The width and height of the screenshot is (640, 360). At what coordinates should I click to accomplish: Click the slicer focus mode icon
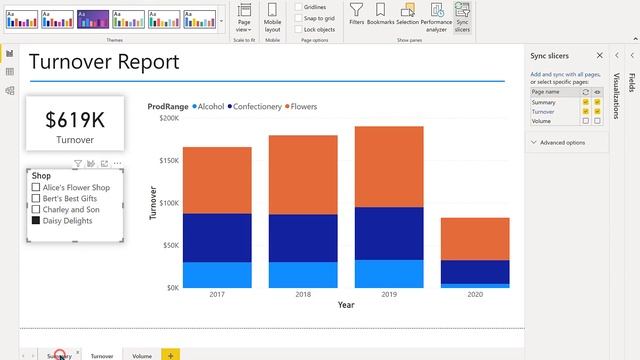point(104,164)
